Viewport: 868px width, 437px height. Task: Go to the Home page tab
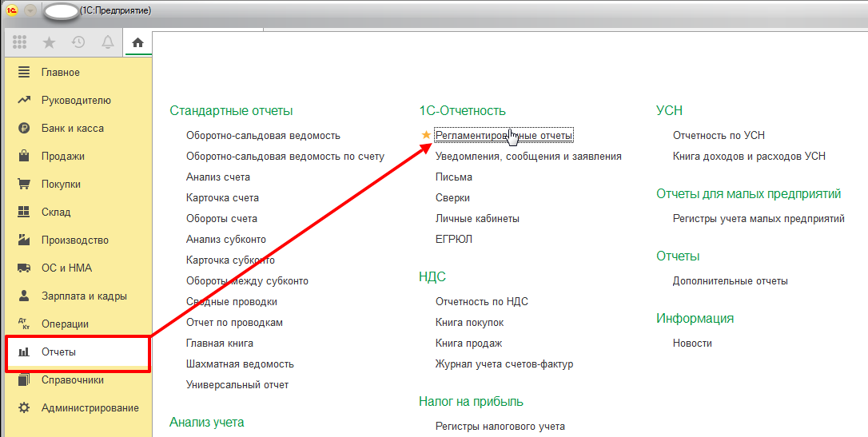point(137,43)
